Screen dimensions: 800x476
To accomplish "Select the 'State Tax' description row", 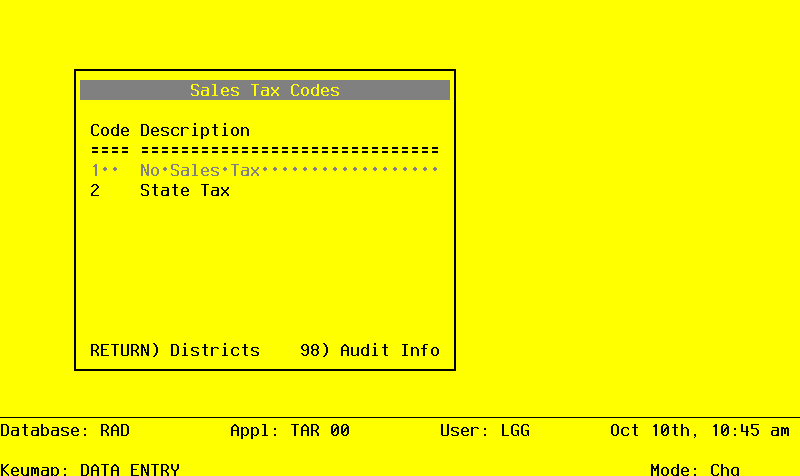I will 185,190.
